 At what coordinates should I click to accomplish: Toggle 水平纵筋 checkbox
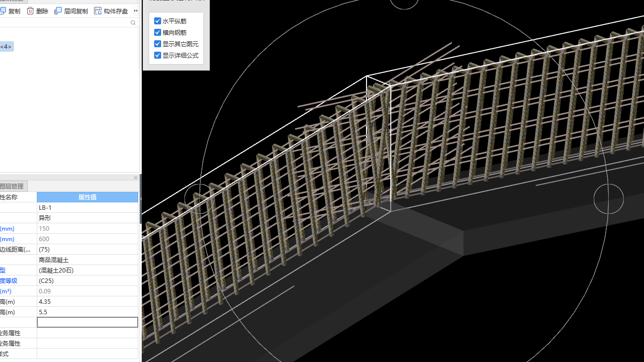(158, 21)
